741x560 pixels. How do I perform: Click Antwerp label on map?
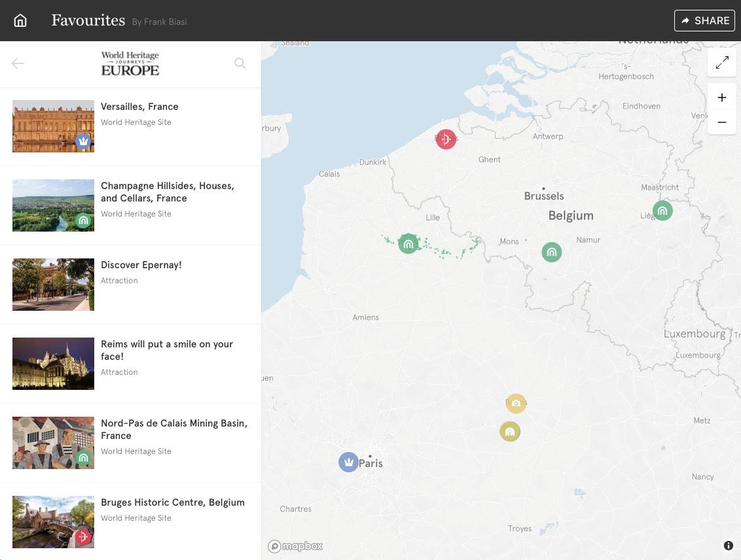pyautogui.click(x=548, y=137)
